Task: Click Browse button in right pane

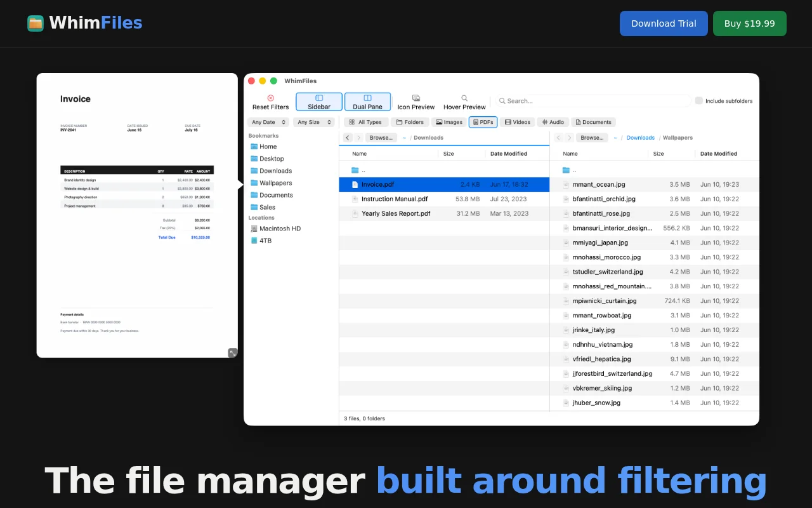Action: [592, 138]
